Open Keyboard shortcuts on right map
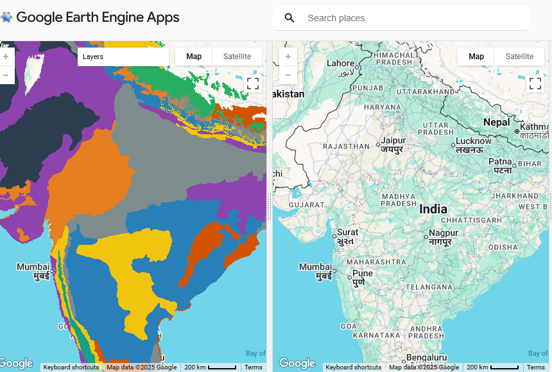Viewport: 552px width, 372px height. [353, 367]
